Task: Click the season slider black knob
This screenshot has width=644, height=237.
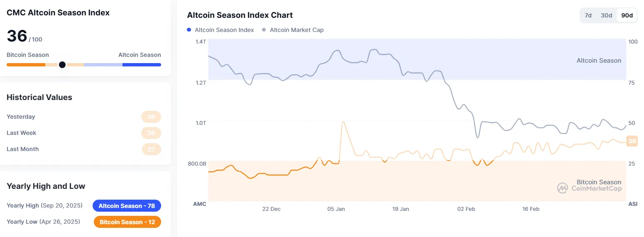Action: coord(62,65)
